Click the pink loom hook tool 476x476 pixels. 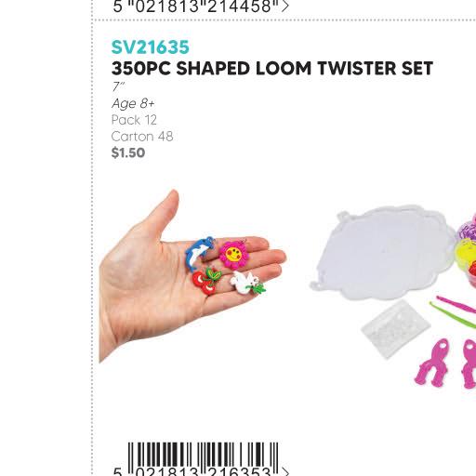point(456,304)
